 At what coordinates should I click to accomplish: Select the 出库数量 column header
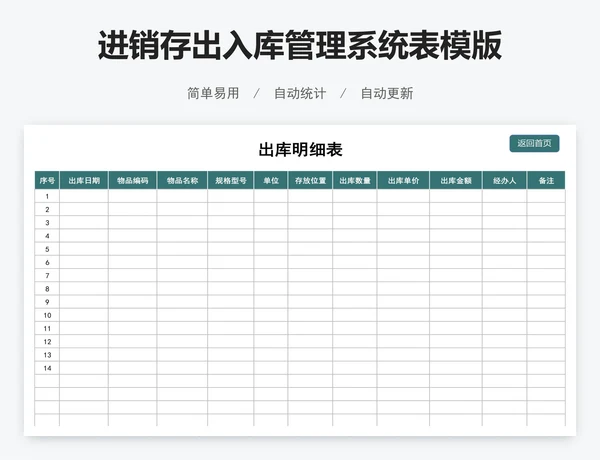pyautogui.click(x=355, y=181)
